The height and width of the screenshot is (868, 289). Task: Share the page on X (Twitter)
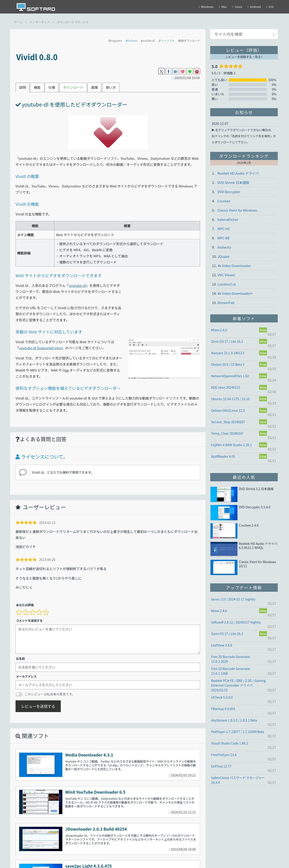tap(161, 71)
